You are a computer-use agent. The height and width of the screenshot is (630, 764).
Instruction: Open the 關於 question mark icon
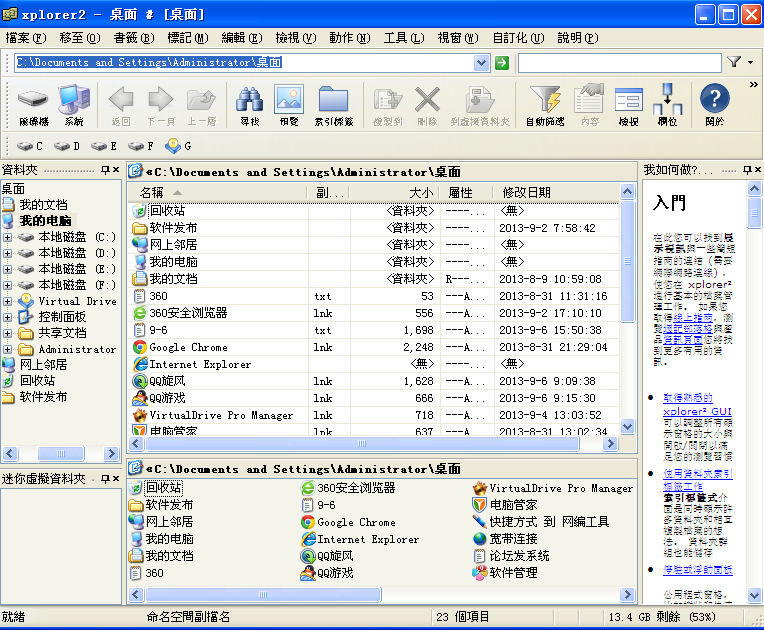(714, 104)
